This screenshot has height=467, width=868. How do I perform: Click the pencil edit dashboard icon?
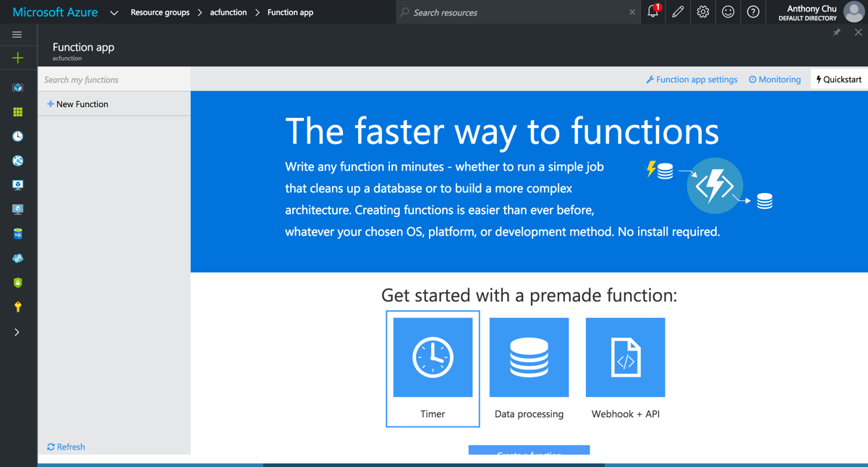[x=678, y=12]
